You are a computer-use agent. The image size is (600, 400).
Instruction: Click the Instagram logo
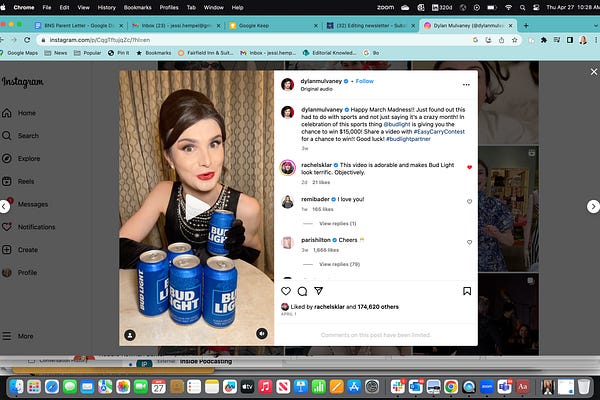point(22,82)
